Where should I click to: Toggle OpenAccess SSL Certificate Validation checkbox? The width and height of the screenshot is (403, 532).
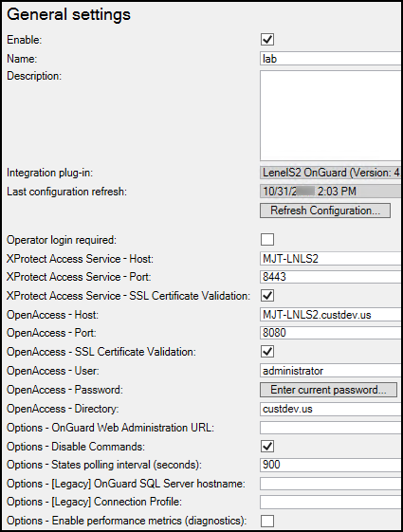267,352
